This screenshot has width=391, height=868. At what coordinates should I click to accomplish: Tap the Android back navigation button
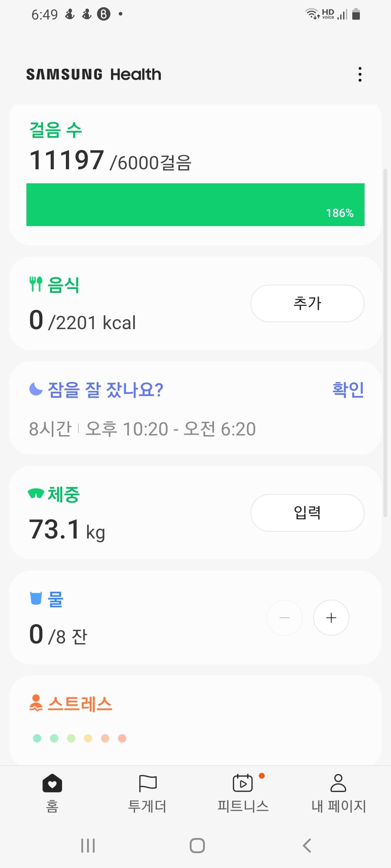[307, 846]
